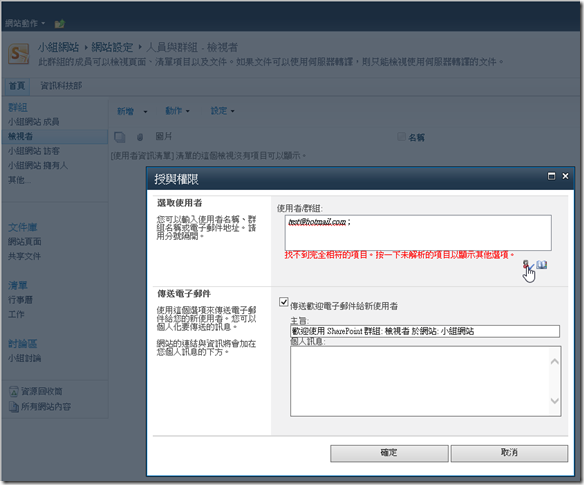The width and height of the screenshot is (584, 485).
Task: Expand the 動作 dropdown menu
Action: (178, 111)
